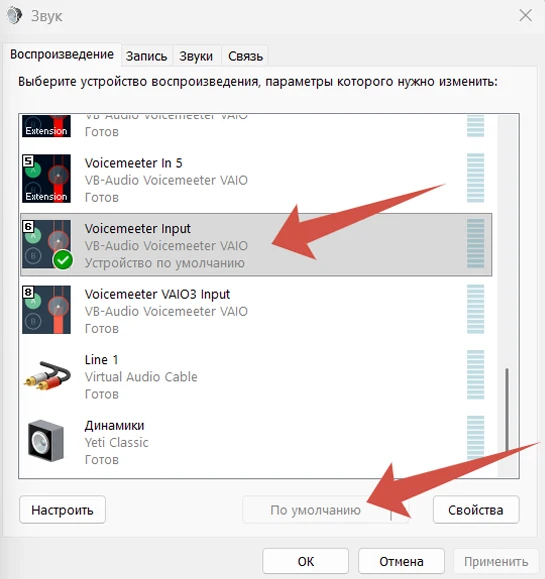Image resolution: width=545 pixels, height=579 pixels.
Task: Open the По умолчанию dropdown arrow
Action: pyautogui.click(x=400, y=510)
